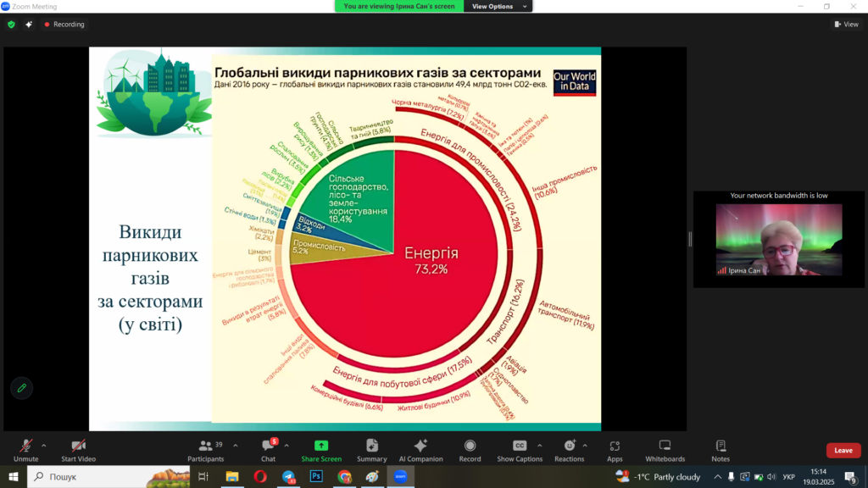
Task: Select Ірина Сан's video thumbnail
Action: [778, 240]
